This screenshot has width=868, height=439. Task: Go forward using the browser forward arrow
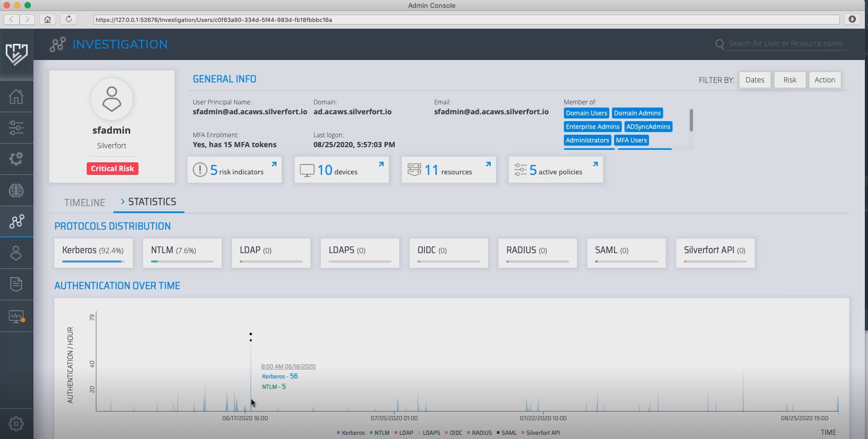click(x=27, y=19)
